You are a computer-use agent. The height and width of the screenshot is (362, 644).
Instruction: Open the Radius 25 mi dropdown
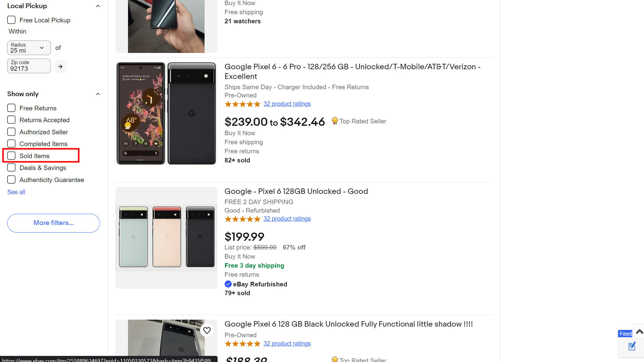pyautogui.click(x=29, y=48)
